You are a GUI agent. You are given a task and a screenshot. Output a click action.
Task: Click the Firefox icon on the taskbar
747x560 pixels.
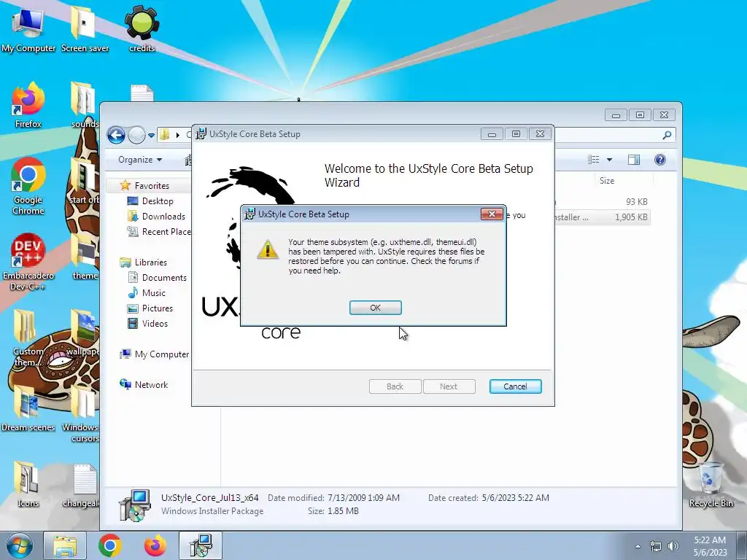coord(155,545)
